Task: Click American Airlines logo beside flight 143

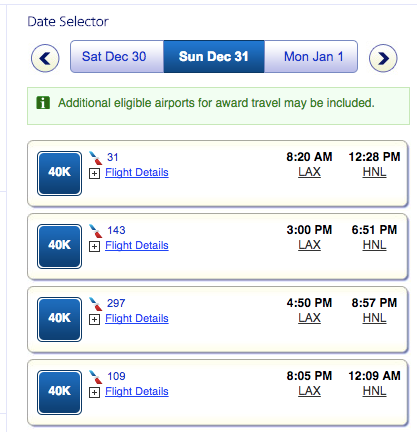Action: [96, 231]
